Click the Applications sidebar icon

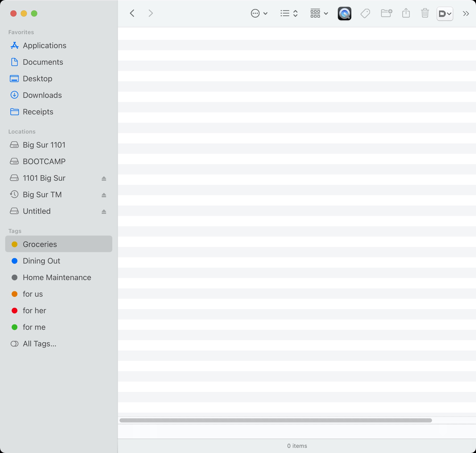click(14, 46)
